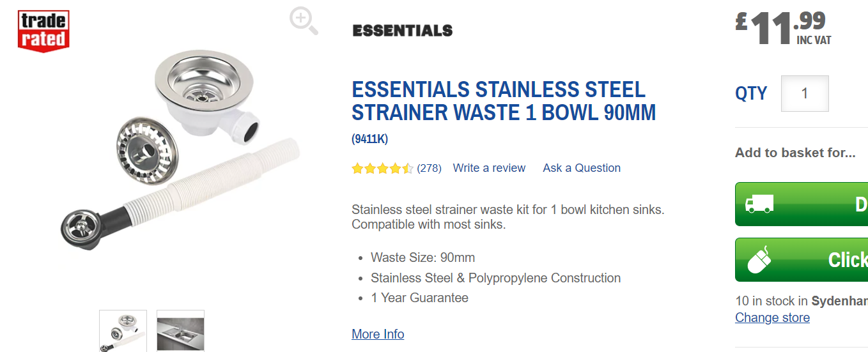
Task: Select the first strainer waste thumbnail
Action: coord(123,330)
